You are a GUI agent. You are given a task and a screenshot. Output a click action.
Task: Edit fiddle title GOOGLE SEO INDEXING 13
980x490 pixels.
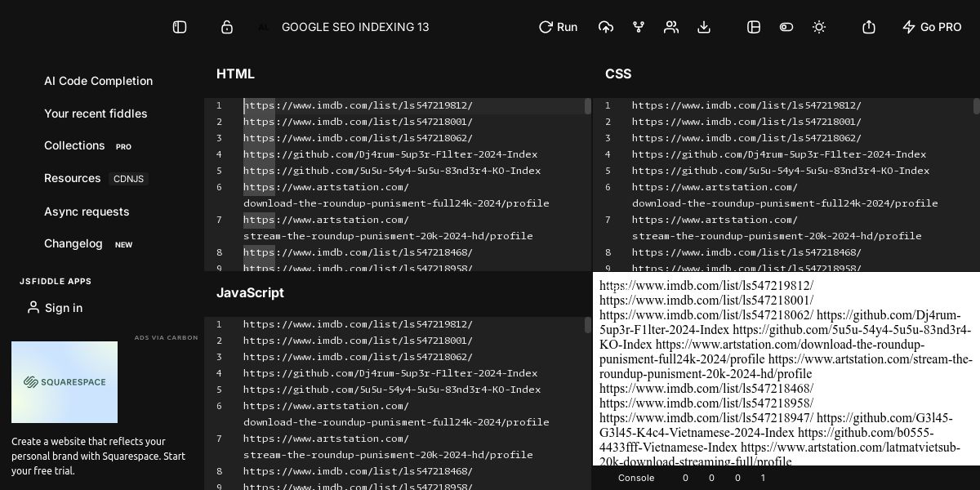pyautogui.click(x=355, y=27)
